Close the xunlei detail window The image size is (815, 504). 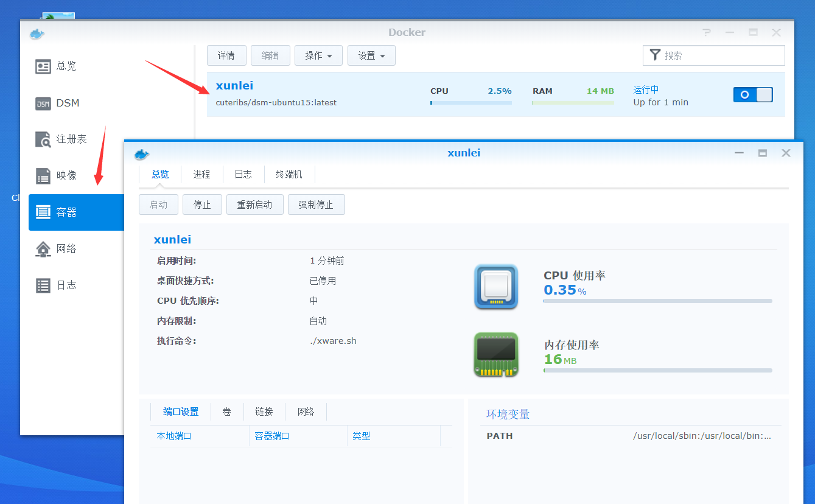(x=786, y=153)
